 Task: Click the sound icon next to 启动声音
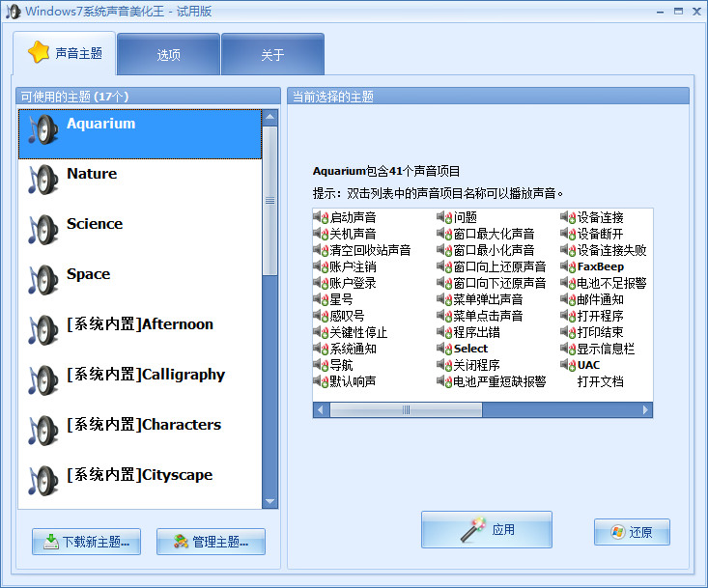[321, 217]
